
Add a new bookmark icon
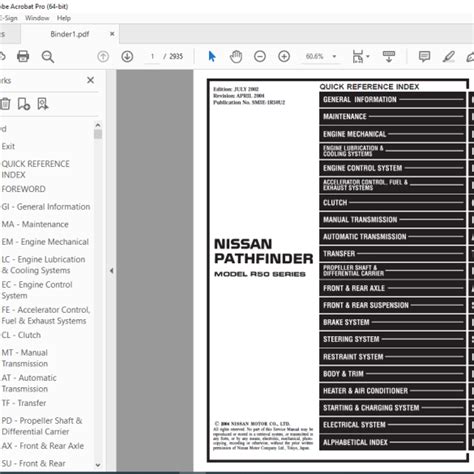(x=24, y=104)
